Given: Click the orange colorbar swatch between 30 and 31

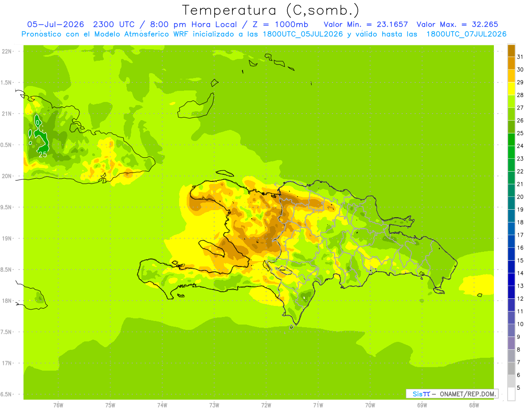Looking at the screenshot, I should tap(511, 63).
